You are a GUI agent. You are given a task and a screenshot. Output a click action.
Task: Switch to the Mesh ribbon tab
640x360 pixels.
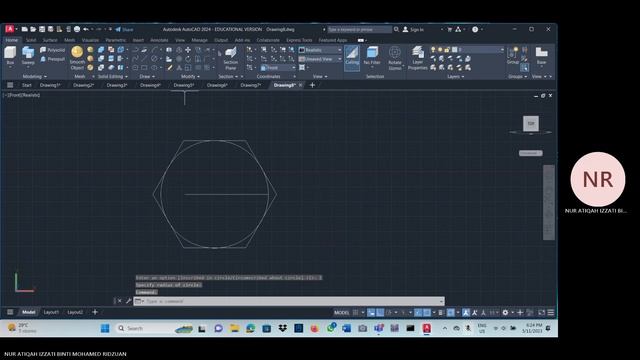click(x=69, y=40)
